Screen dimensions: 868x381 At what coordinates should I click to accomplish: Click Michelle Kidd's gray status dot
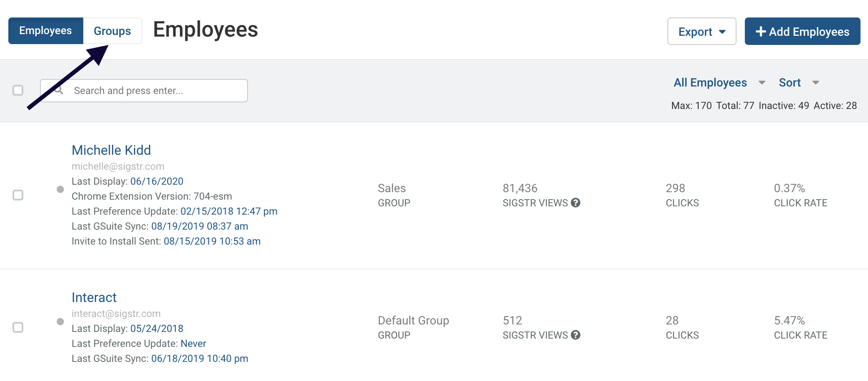click(x=60, y=189)
